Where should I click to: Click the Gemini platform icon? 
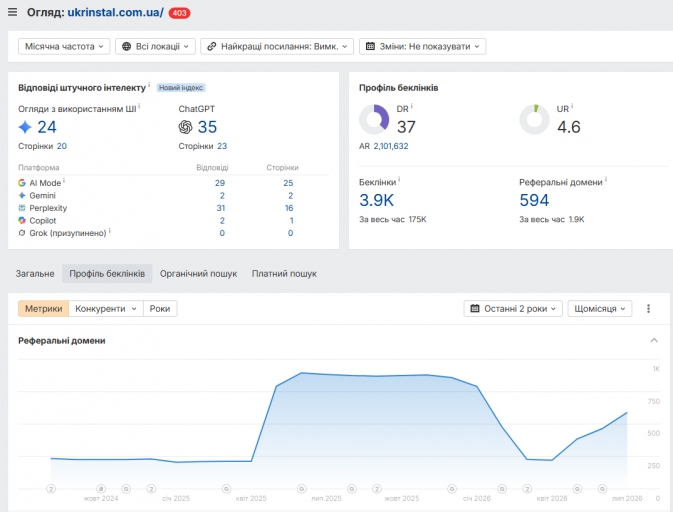click(x=22, y=195)
